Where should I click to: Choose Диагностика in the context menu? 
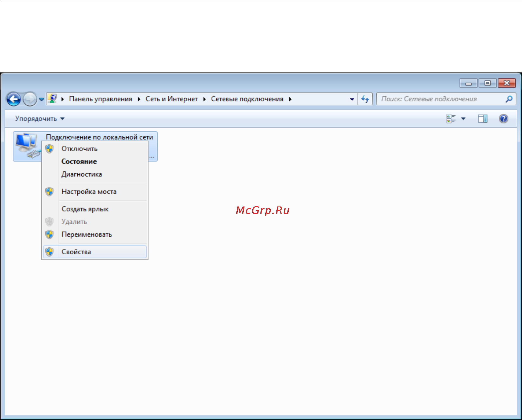pyautogui.click(x=95, y=174)
